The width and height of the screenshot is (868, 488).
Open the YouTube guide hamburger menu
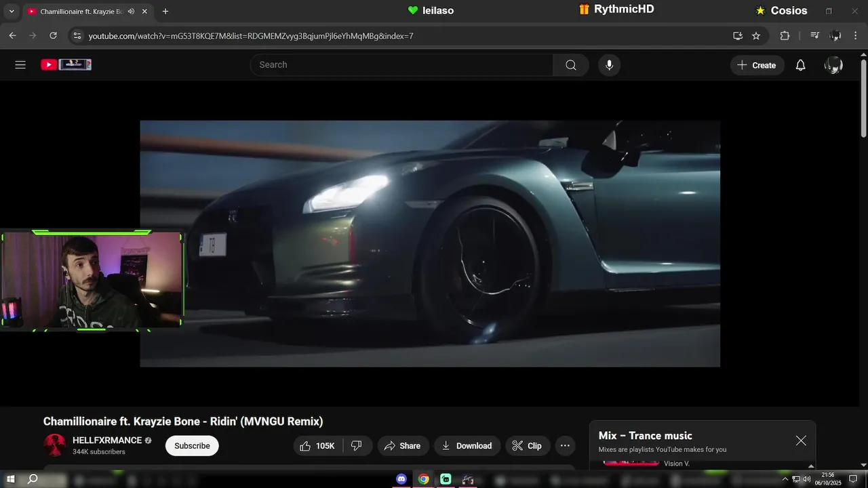coord(20,65)
